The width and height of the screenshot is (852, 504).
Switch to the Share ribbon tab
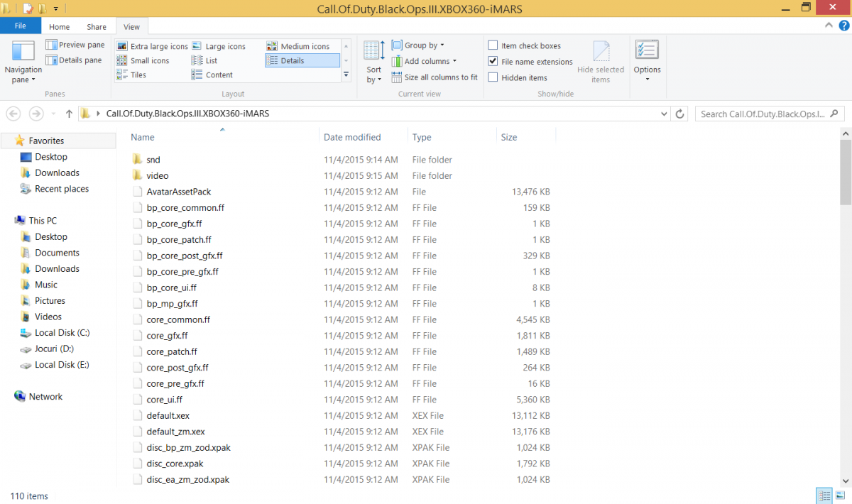point(97,27)
